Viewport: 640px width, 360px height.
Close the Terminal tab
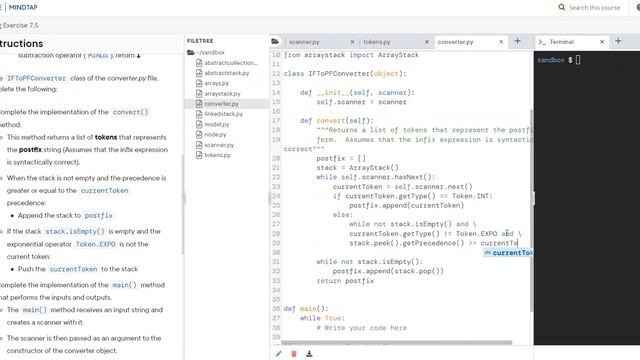tap(602, 42)
